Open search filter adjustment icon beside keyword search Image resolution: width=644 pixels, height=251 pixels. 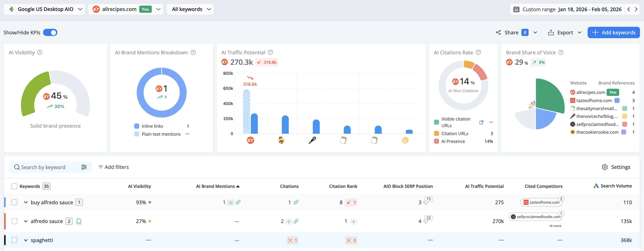tap(84, 167)
